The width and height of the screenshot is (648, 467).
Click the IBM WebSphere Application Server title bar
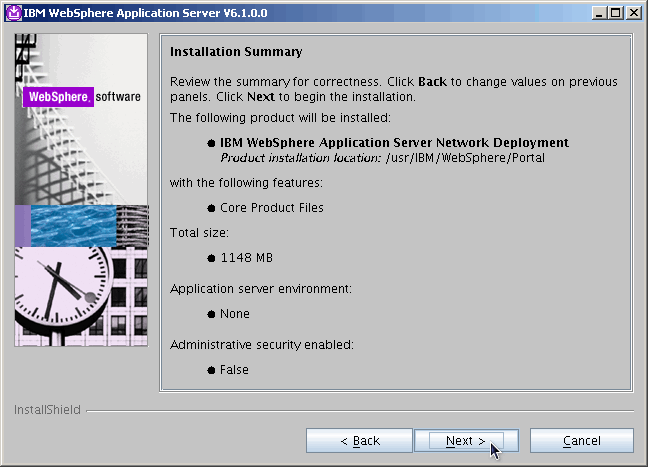[300, 12]
